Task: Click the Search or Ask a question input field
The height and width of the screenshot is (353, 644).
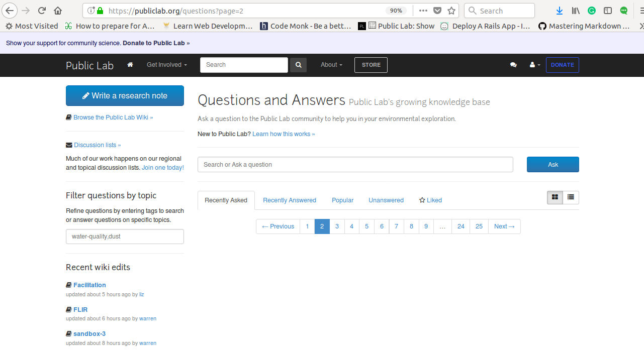Action: [x=355, y=164]
